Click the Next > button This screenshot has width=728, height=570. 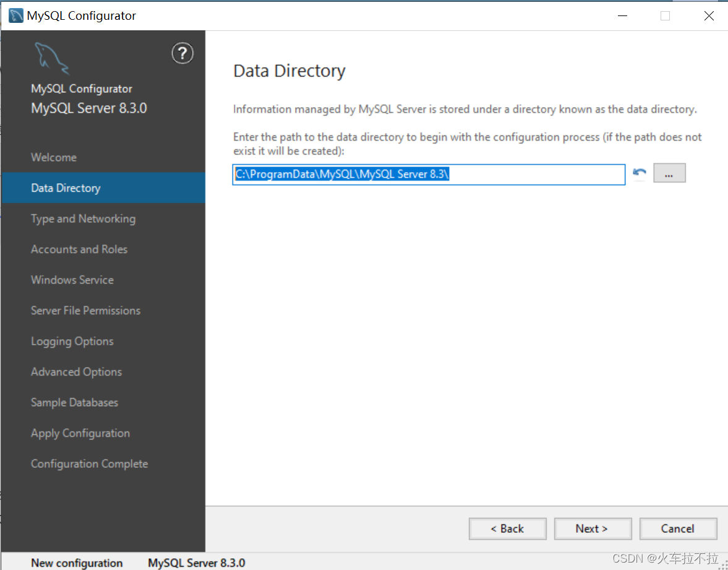pos(593,529)
